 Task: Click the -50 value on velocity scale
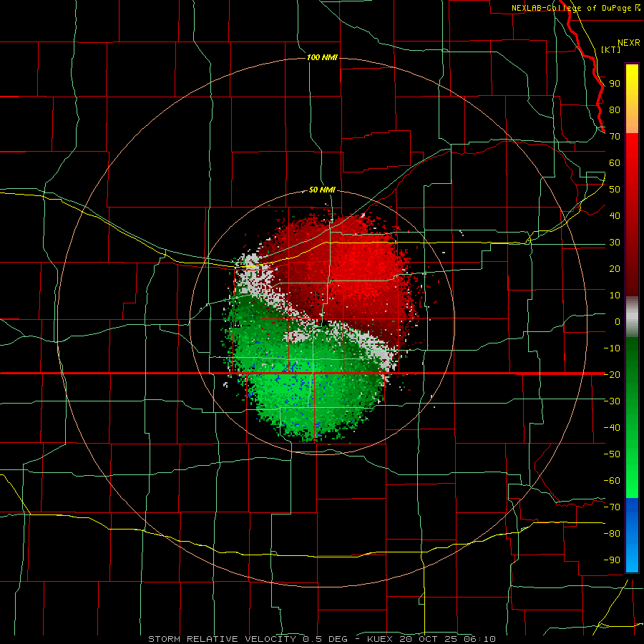pos(612,454)
